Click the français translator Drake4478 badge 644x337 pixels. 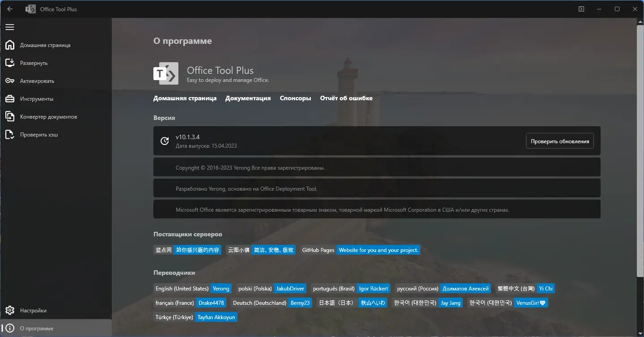pyautogui.click(x=190, y=303)
